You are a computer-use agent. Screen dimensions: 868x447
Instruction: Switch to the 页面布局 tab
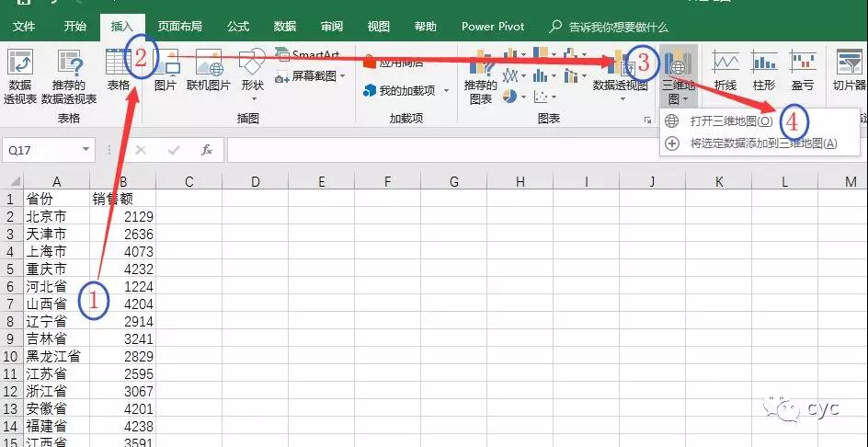click(x=179, y=26)
